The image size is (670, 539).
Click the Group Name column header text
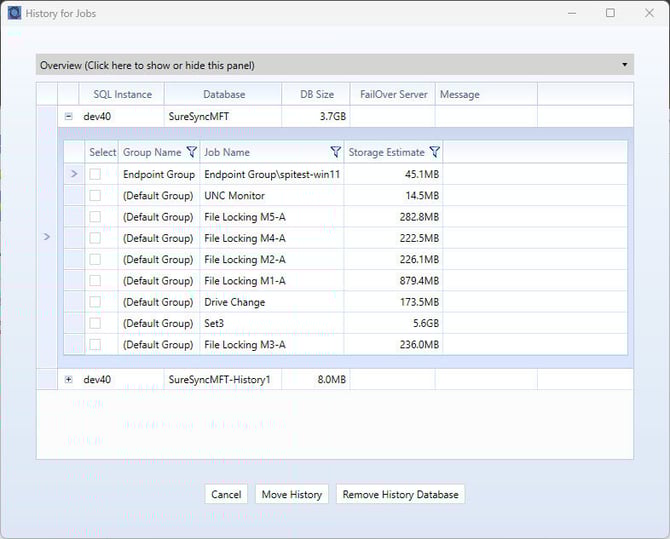[x=152, y=152]
